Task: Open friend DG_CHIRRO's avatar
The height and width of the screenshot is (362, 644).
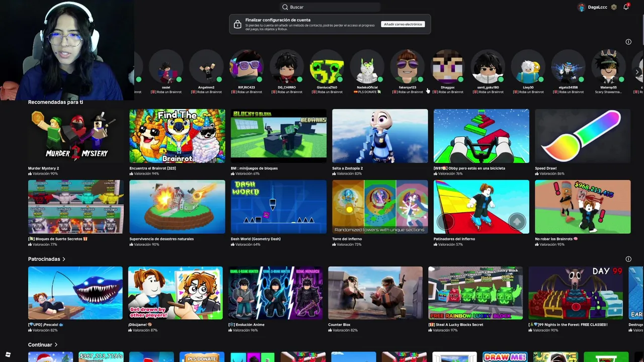Action: (x=287, y=67)
